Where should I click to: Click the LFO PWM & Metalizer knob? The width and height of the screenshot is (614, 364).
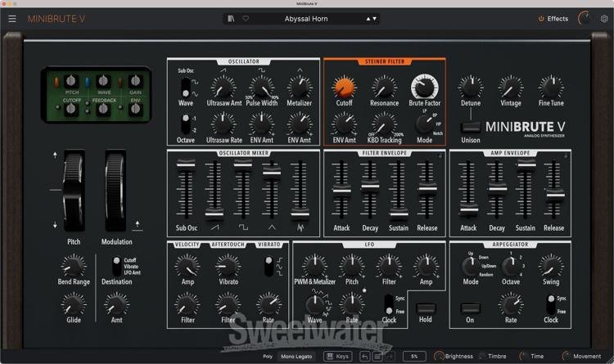314,266
